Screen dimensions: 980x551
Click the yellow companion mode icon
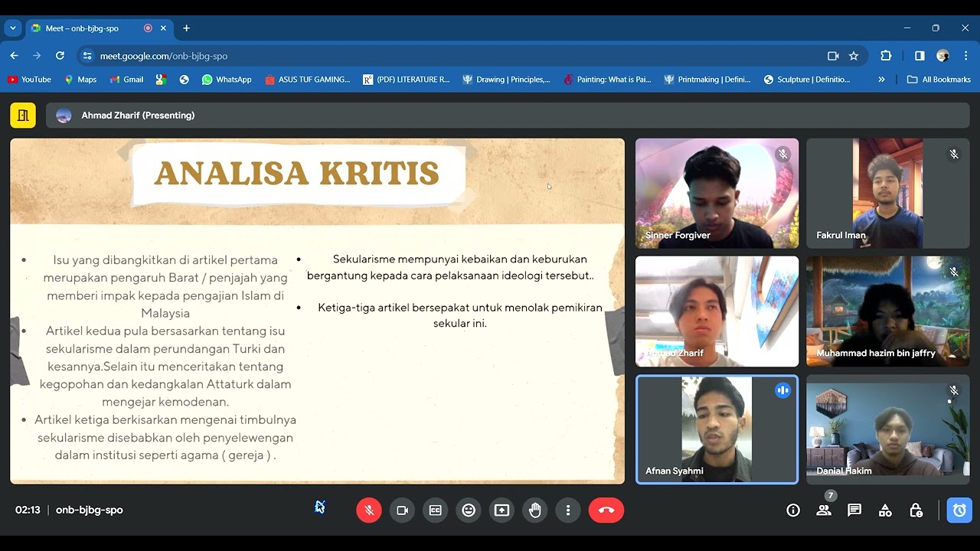coord(23,116)
